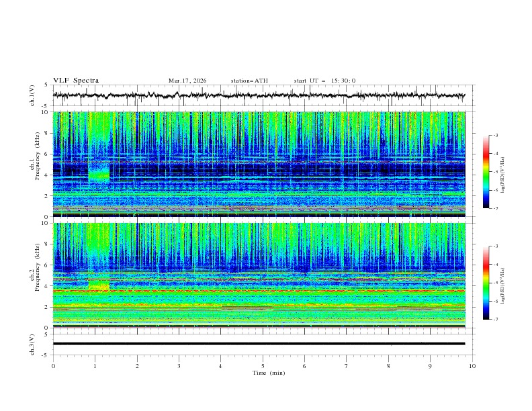532x411 pixels.
Task: Click the green burst patch in ch.1 spectrogram
Action: pyautogui.click(x=99, y=173)
